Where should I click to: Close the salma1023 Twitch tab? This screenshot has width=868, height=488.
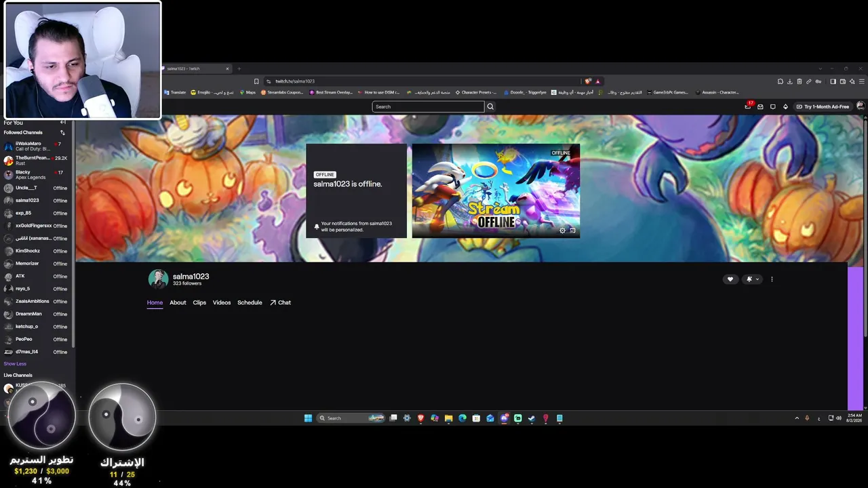(x=228, y=68)
